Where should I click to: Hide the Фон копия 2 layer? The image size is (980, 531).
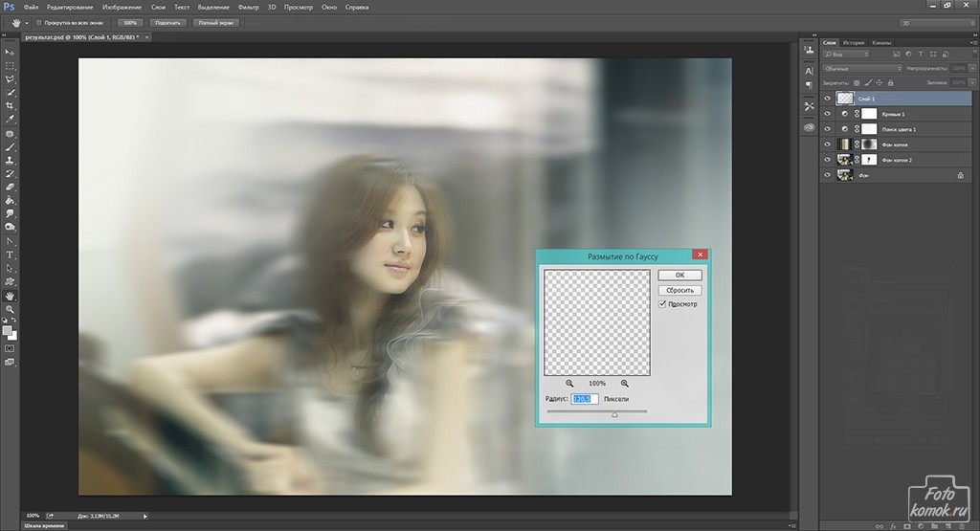828,160
